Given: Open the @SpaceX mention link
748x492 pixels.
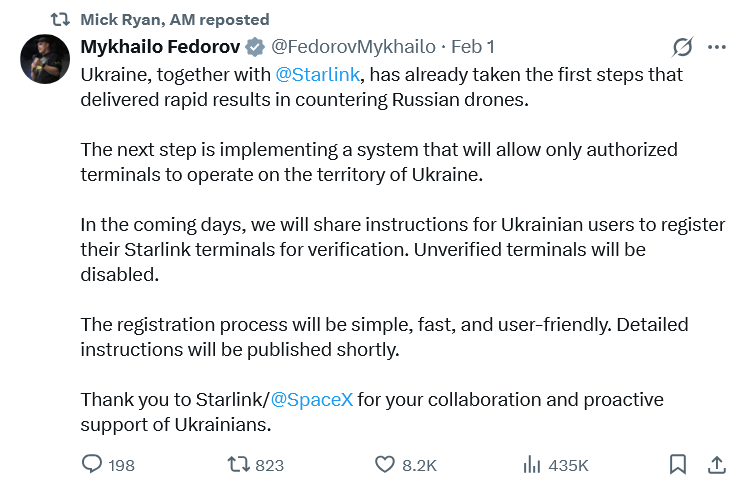Looking at the screenshot, I should 312,399.
